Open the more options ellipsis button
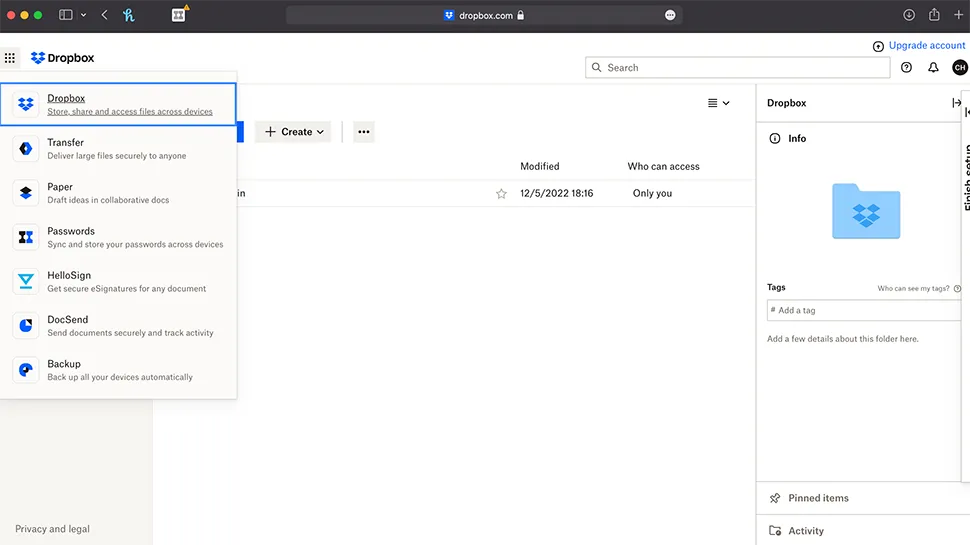Screen dimensions: 970x545 364,132
